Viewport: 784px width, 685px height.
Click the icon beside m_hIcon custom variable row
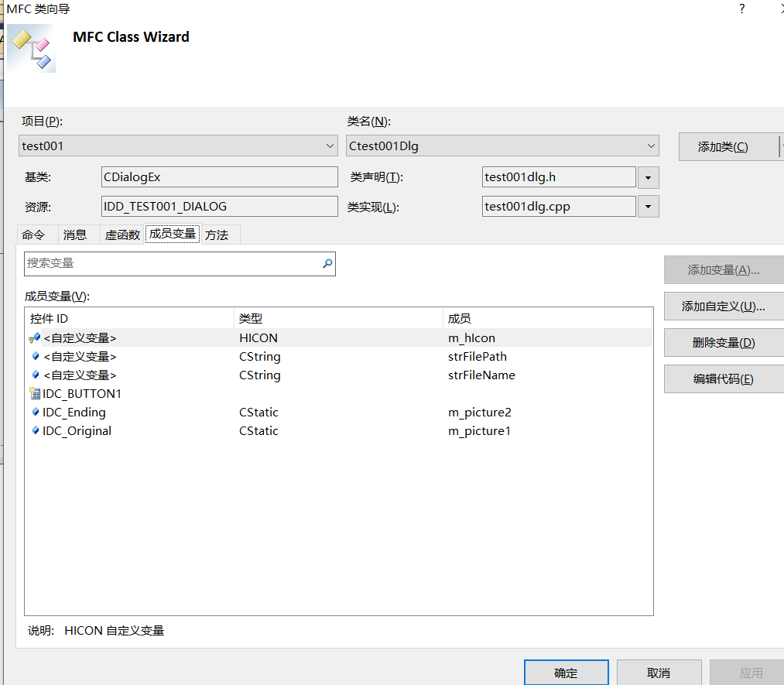tap(35, 338)
